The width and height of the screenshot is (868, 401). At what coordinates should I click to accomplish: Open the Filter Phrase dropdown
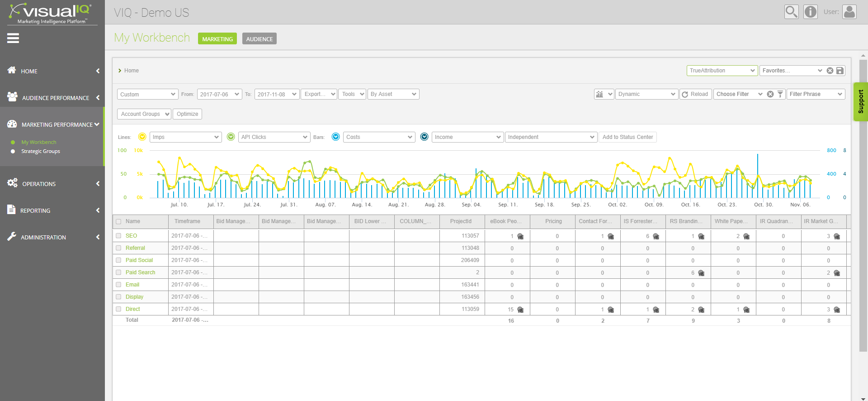point(816,94)
